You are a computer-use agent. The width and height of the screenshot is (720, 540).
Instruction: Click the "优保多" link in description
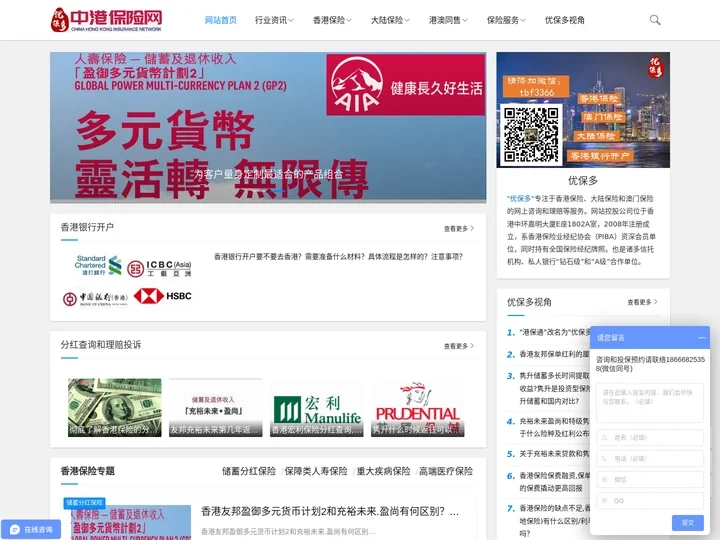coord(520,199)
